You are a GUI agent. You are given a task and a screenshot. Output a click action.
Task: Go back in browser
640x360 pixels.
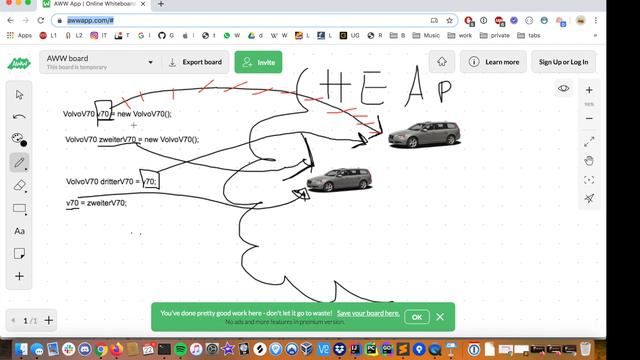(x=11, y=20)
